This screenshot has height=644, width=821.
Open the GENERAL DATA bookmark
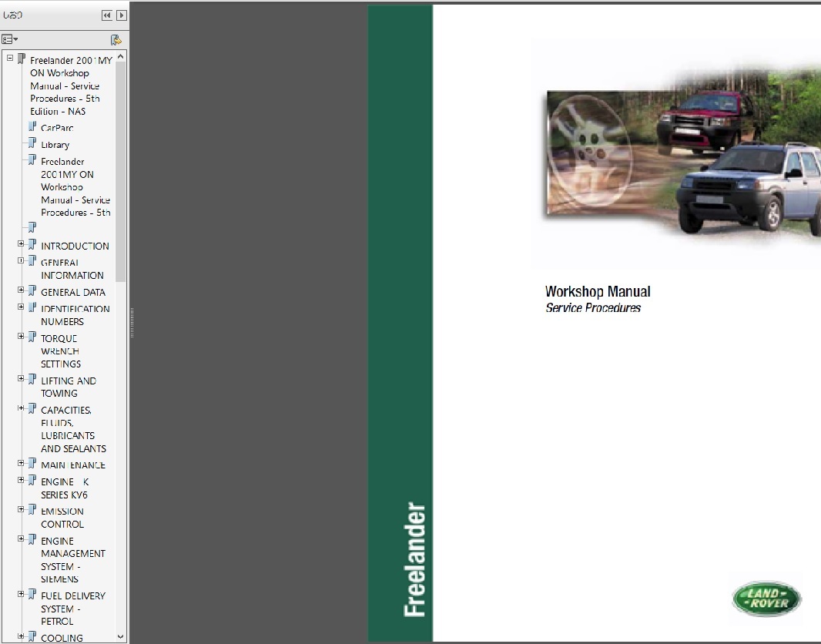[73, 292]
